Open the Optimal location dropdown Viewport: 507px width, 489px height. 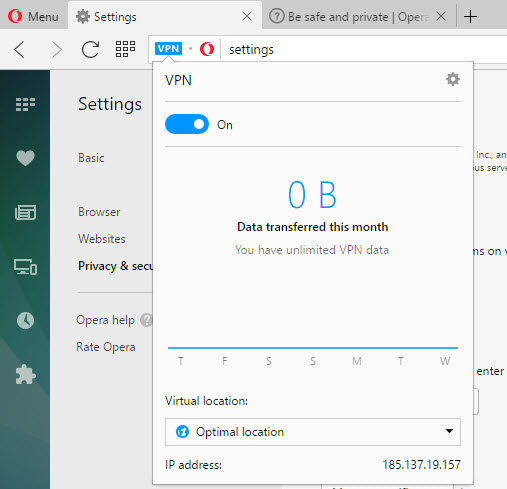[x=313, y=432]
